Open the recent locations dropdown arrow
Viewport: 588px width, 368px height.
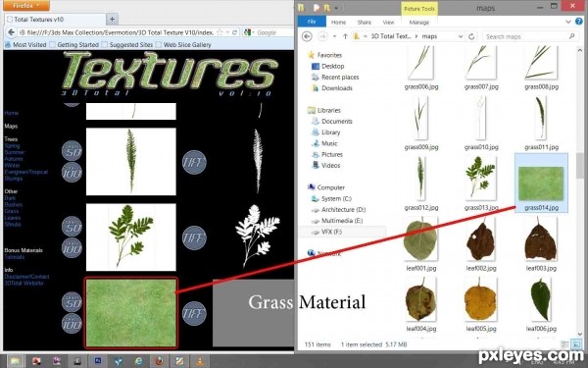[334, 36]
